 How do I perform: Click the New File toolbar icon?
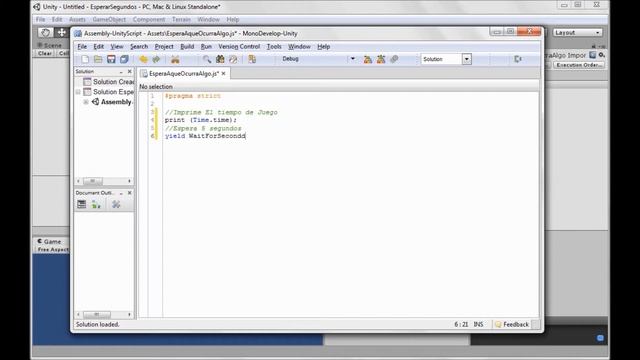[x=85, y=59]
